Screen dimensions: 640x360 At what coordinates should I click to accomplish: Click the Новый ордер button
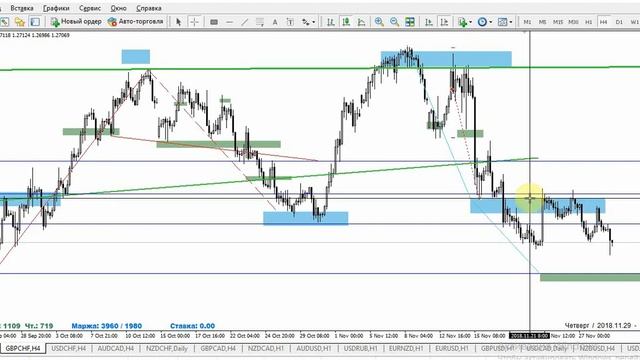tap(76, 22)
